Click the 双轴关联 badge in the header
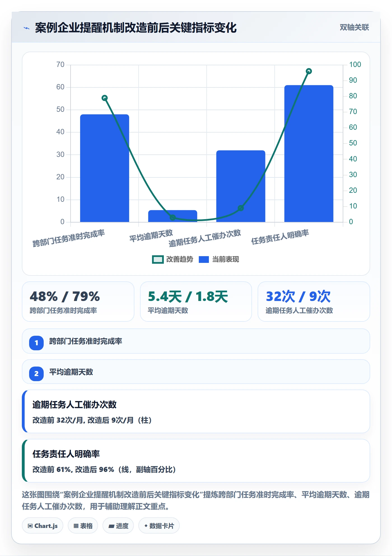 (354, 27)
